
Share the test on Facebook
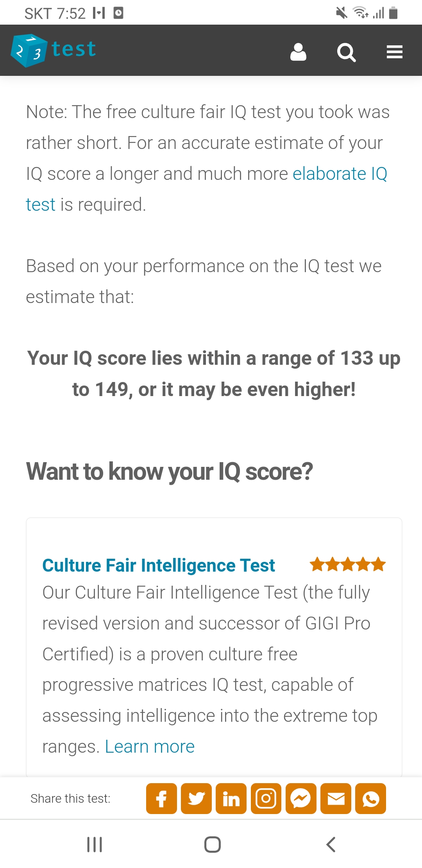click(x=161, y=799)
